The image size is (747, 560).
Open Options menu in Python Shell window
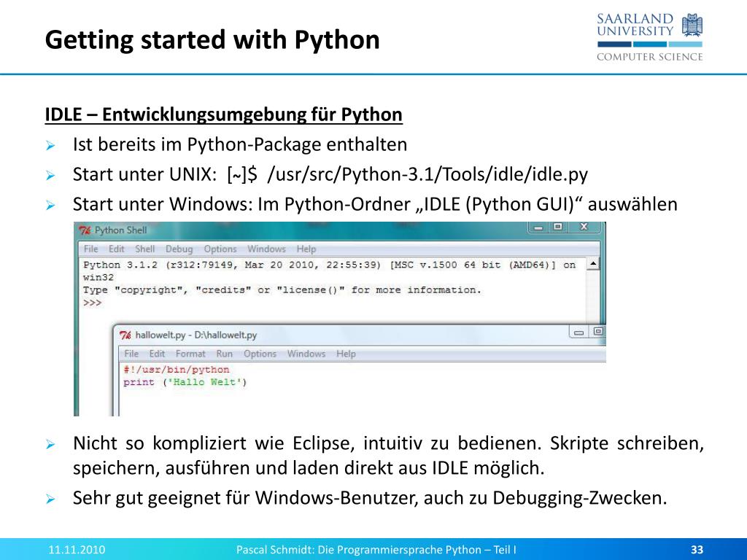click(x=220, y=249)
